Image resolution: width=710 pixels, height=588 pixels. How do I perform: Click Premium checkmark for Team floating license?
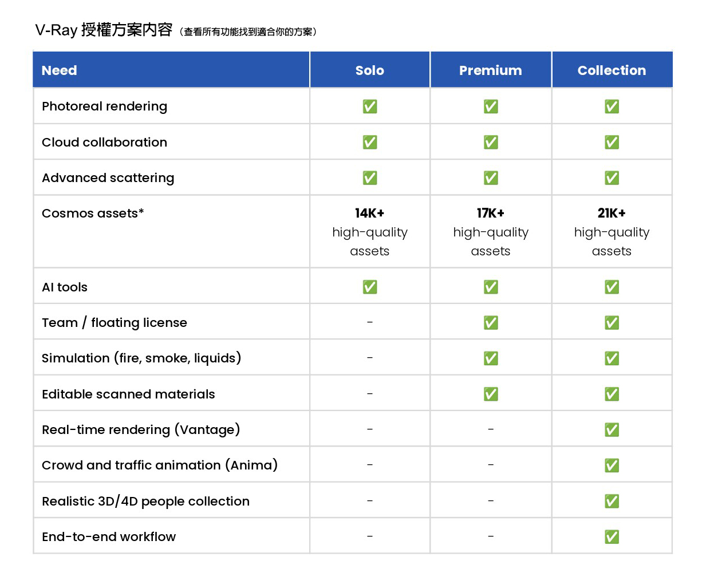491,323
